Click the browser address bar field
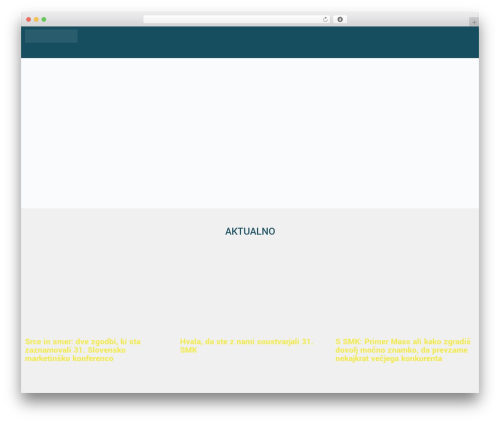This screenshot has height=423, width=500. tap(237, 19)
